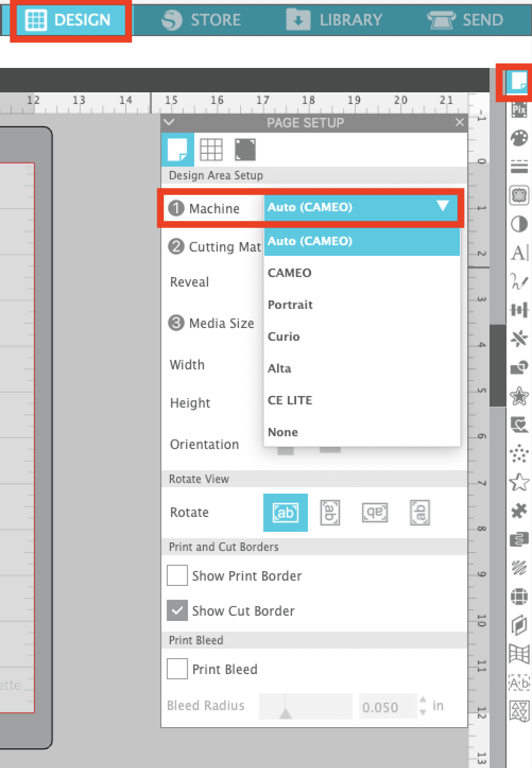Image resolution: width=532 pixels, height=768 pixels.
Task: Uncheck Show Cut Border
Action: tap(177, 610)
